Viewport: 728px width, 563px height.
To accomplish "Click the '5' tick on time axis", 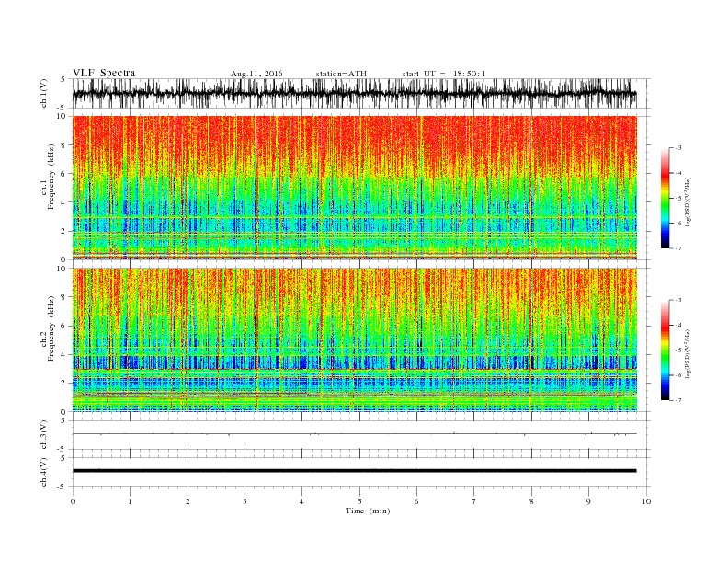I will point(359,501).
